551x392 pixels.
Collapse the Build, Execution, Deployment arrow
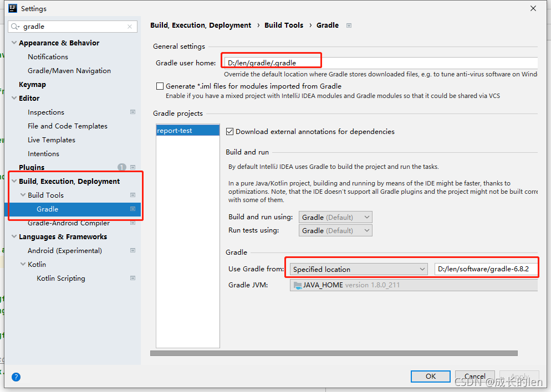(14, 181)
